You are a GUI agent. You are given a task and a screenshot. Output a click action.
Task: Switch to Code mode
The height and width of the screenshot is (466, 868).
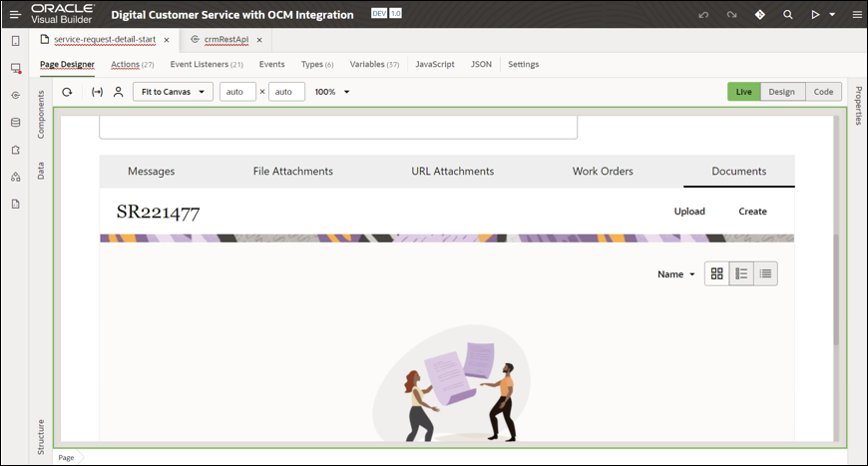coord(823,92)
